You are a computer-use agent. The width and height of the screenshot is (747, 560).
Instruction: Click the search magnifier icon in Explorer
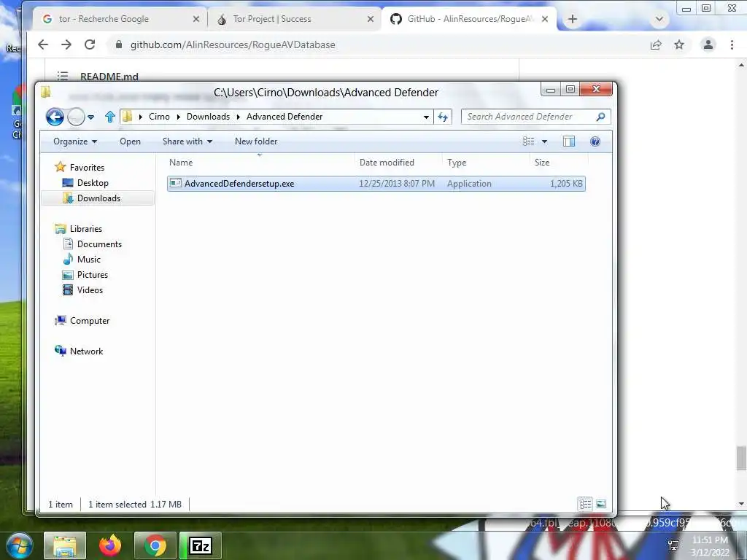[601, 117]
